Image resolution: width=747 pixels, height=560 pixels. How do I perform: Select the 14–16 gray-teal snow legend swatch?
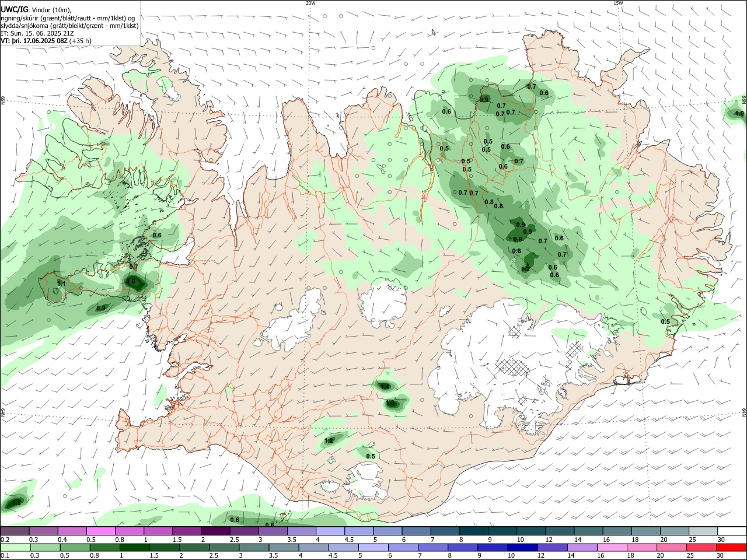pos(588,531)
